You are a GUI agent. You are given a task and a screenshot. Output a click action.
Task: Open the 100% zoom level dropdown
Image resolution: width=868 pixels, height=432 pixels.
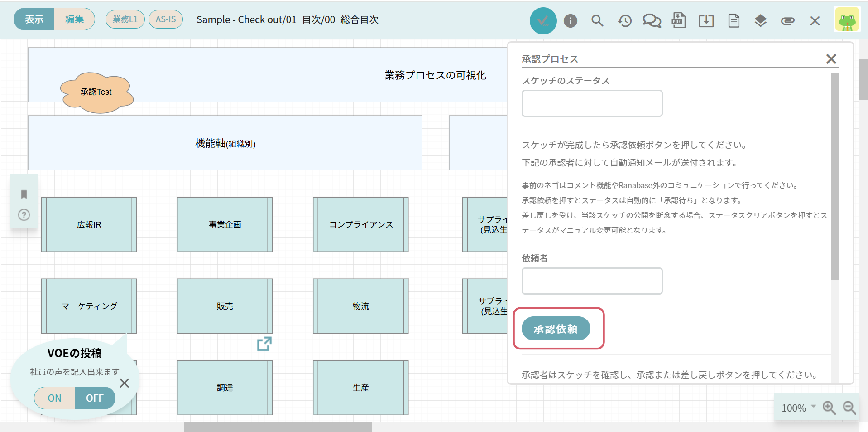click(799, 408)
